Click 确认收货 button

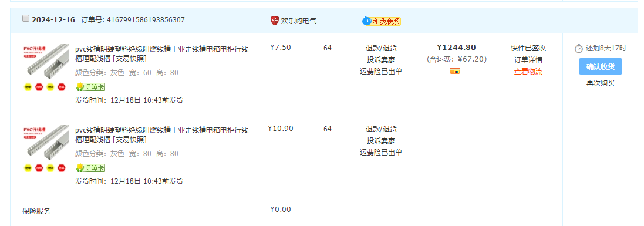(x=601, y=66)
